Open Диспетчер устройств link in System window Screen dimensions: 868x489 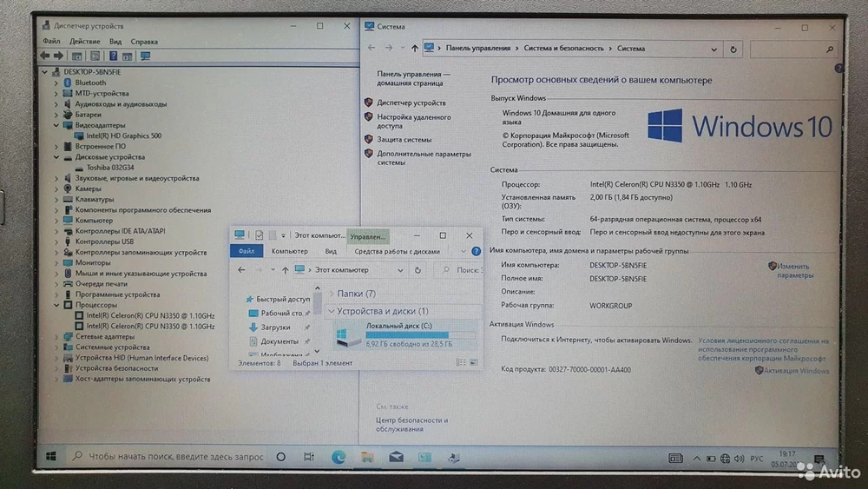click(411, 103)
